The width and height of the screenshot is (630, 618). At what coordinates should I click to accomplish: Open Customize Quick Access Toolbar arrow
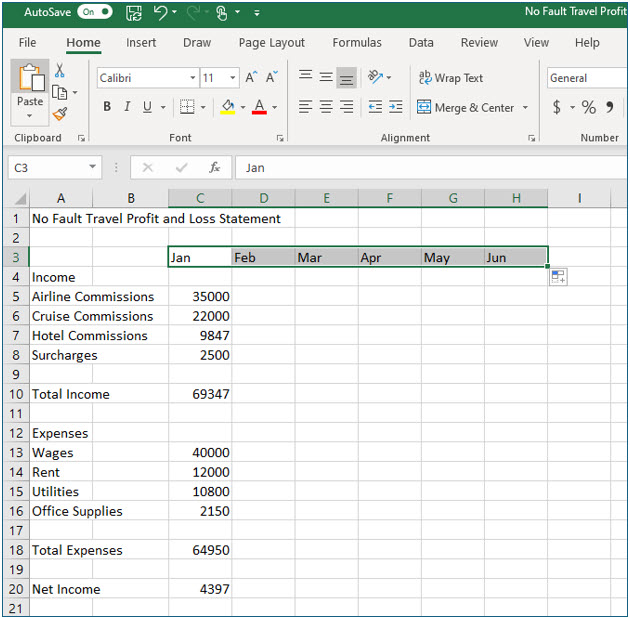(x=257, y=13)
